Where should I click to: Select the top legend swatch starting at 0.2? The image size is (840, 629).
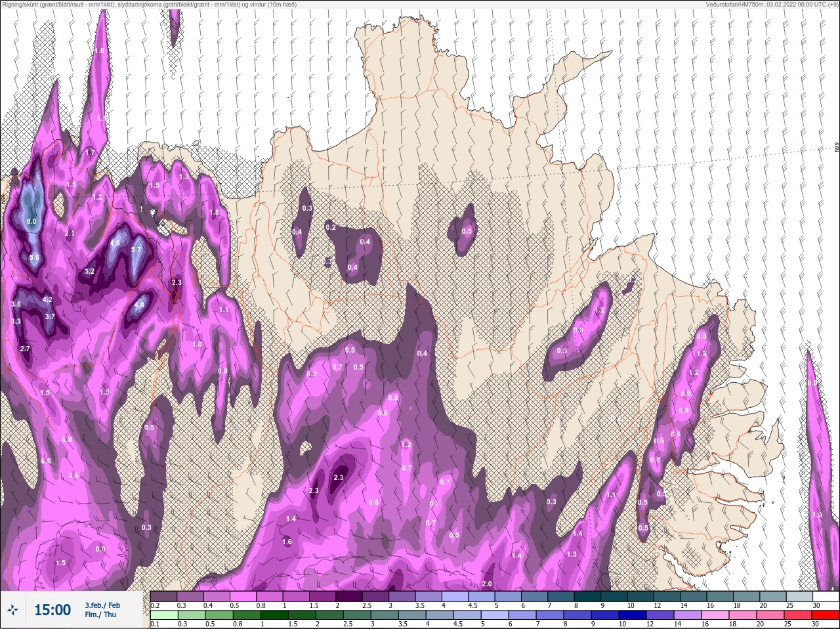click(x=163, y=596)
